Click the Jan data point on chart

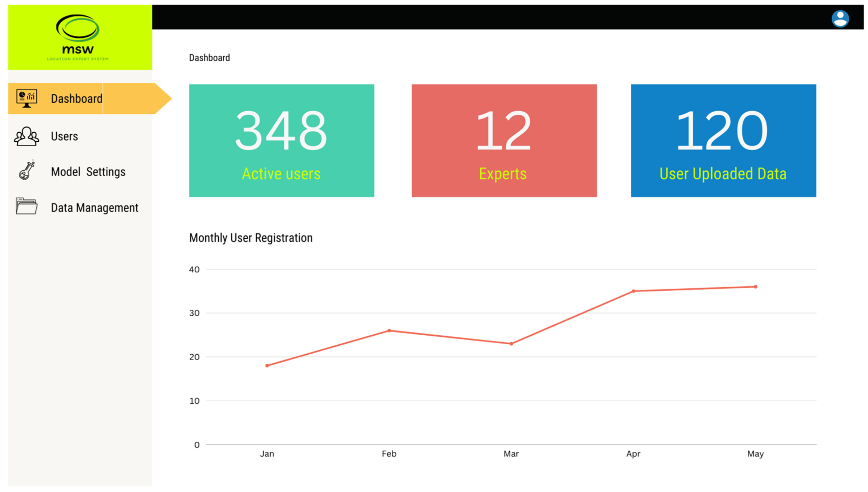pos(267,365)
